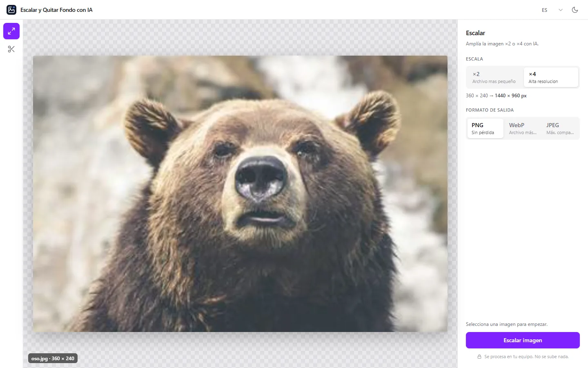Click the lock icon in privacy note

pyautogui.click(x=479, y=357)
